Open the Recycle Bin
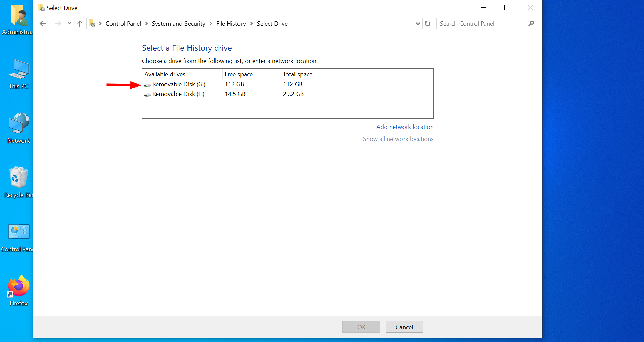Image resolution: width=644 pixels, height=342 pixels. (18, 178)
